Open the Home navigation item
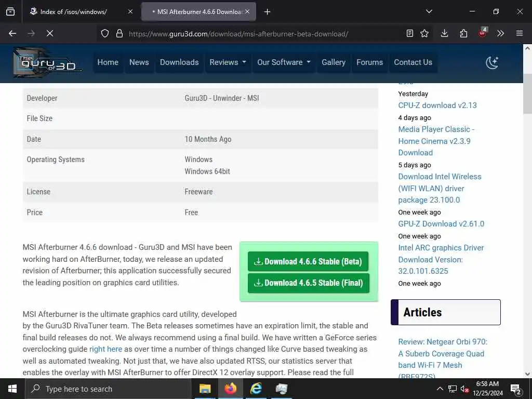The image size is (532, 399). (x=108, y=62)
